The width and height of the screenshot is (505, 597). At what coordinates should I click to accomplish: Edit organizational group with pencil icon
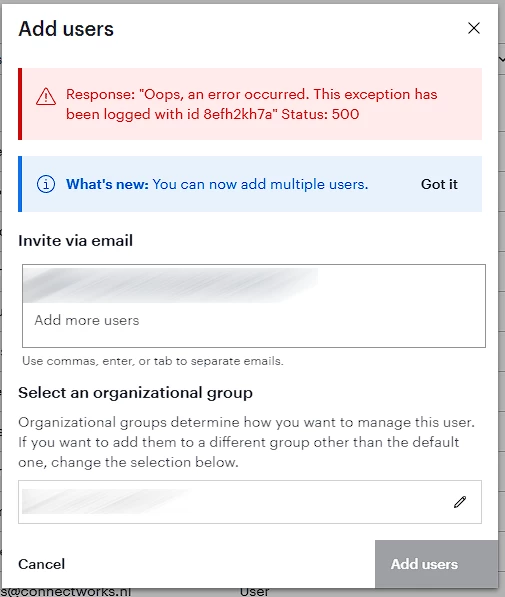tap(460, 502)
